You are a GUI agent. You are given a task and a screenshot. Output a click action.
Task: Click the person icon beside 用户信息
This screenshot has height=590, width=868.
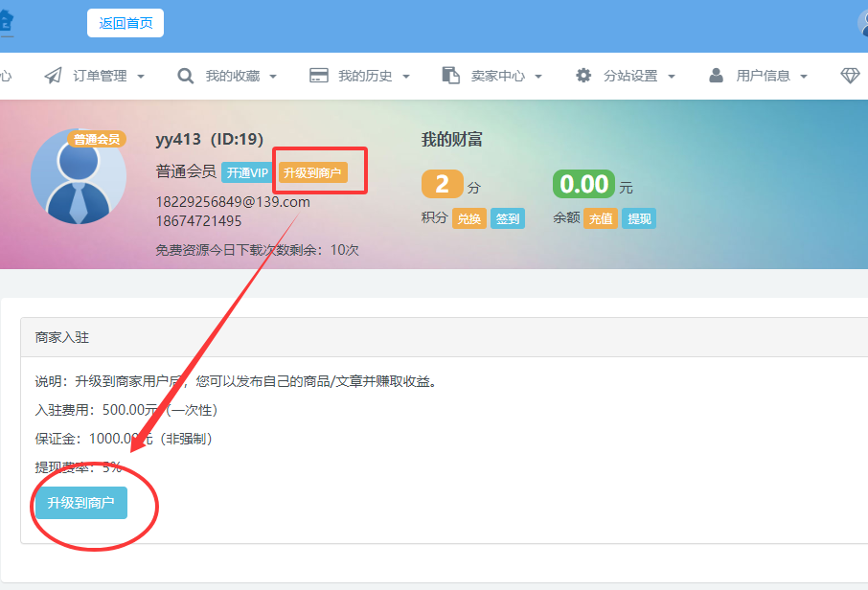(x=716, y=76)
